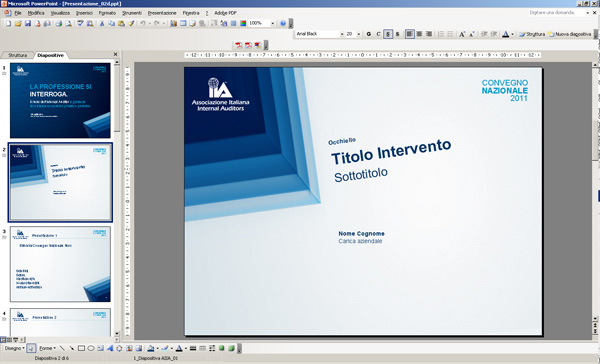Open the Inserisci menu
Image resolution: width=600 pixels, height=364 pixels.
(x=84, y=13)
